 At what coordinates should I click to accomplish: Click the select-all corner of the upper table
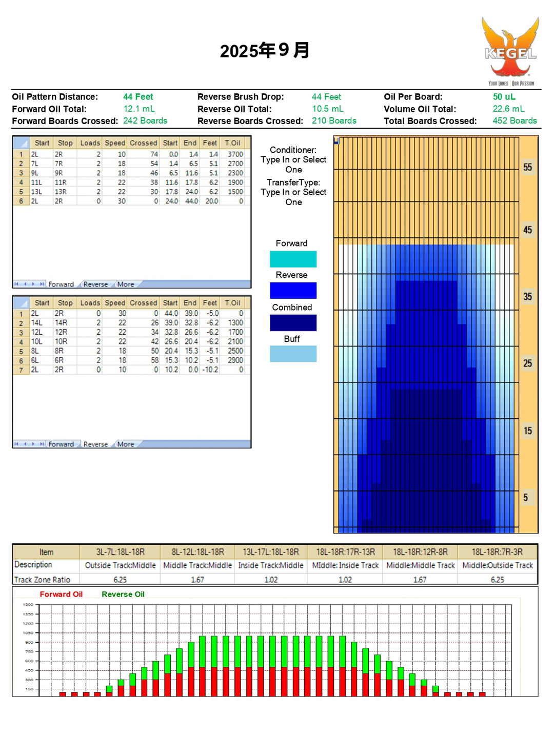(x=21, y=143)
